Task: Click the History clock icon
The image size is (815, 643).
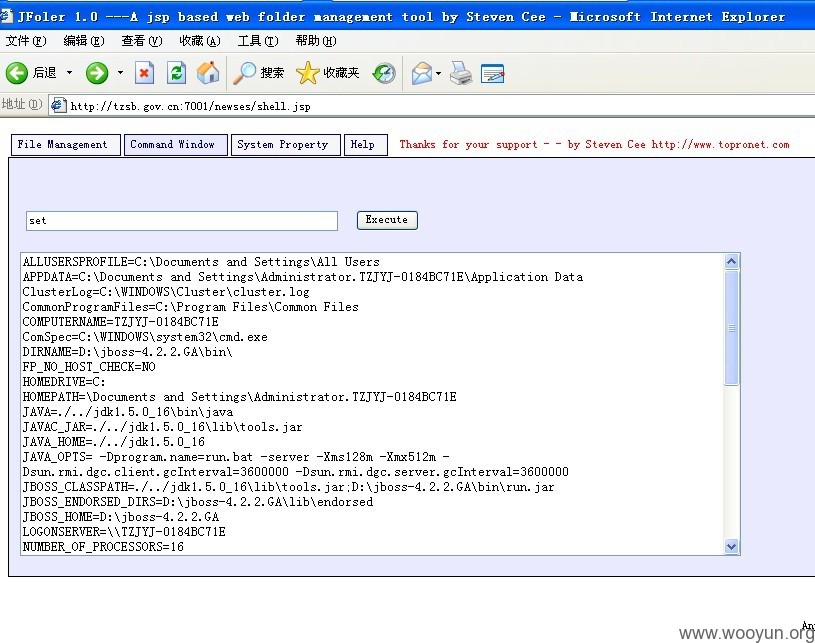Action: 384,73
